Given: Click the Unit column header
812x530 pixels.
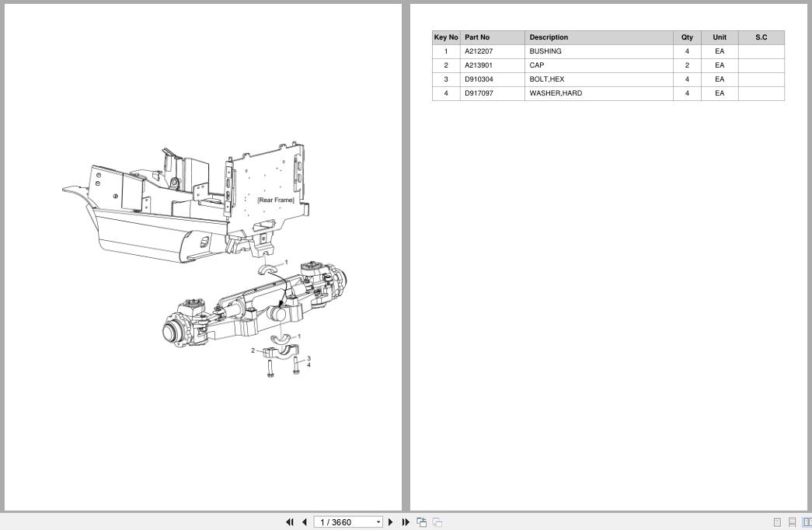Looking at the screenshot, I should pyautogui.click(x=720, y=37).
